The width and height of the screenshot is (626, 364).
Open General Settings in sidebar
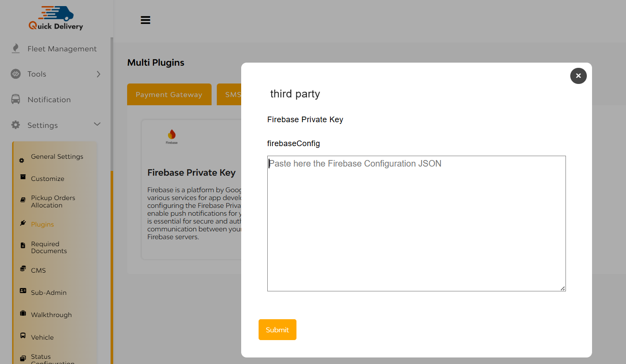[x=57, y=157]
